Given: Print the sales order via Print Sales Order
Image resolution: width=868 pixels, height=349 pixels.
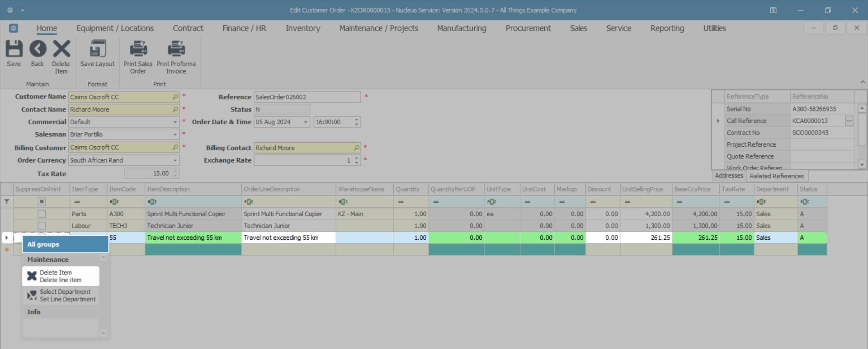Looking at the screenshot, I should click(x=138, y=49).
